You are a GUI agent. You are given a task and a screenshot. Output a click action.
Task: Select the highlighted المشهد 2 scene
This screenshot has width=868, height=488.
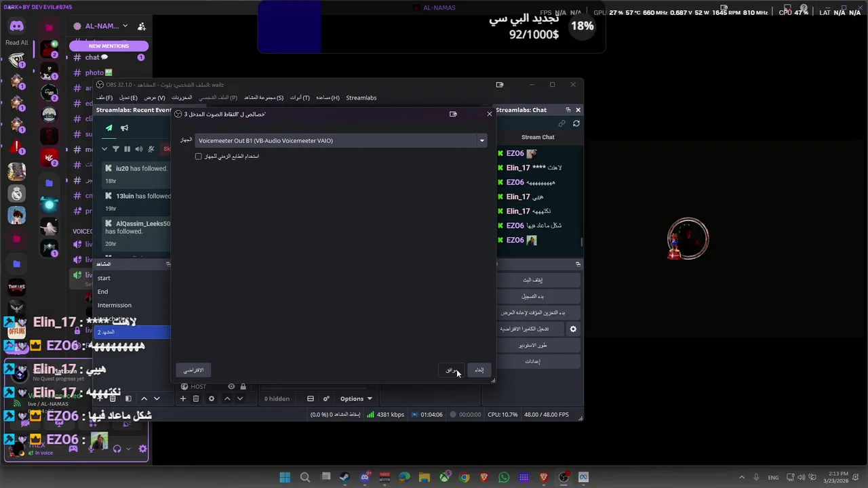[x=132, y=332]
